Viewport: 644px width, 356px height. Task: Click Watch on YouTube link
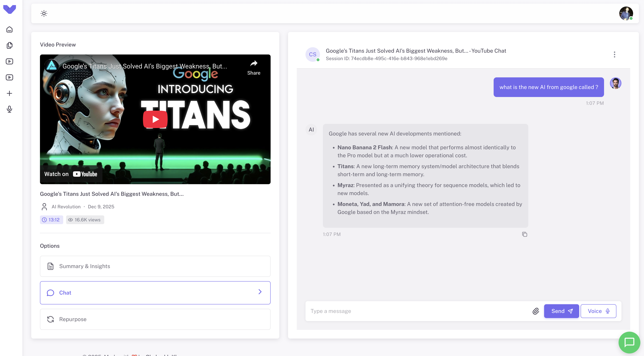(x=71, y=174)
